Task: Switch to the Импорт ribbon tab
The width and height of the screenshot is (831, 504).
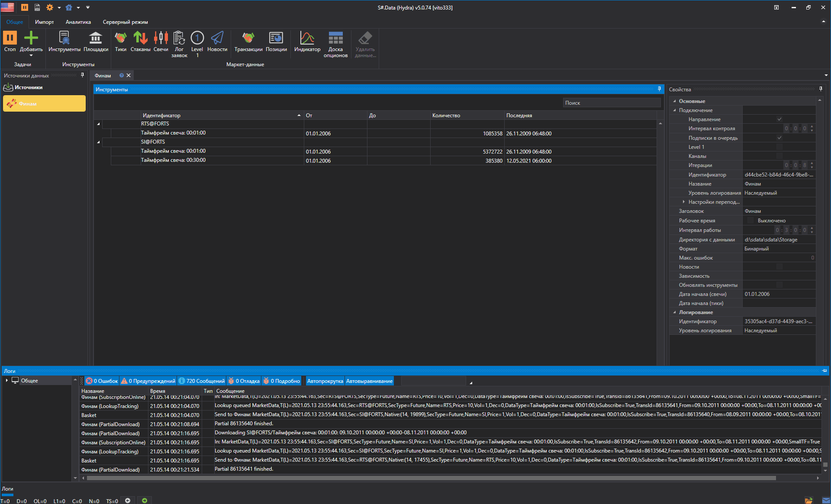Action: pos(44,22)
